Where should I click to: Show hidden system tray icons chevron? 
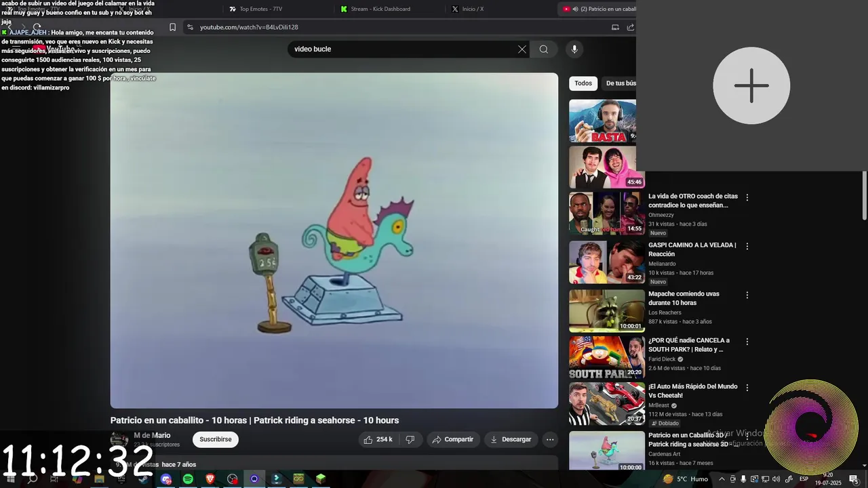[722, 479]
